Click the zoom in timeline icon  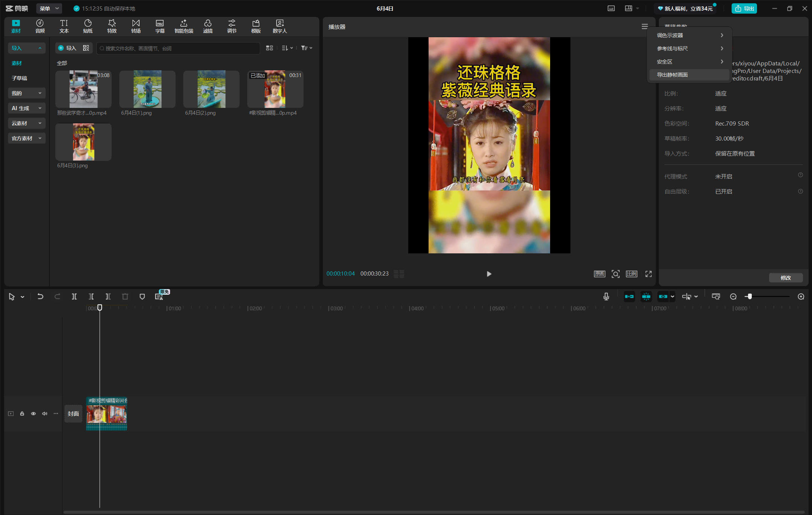[801, 297]
